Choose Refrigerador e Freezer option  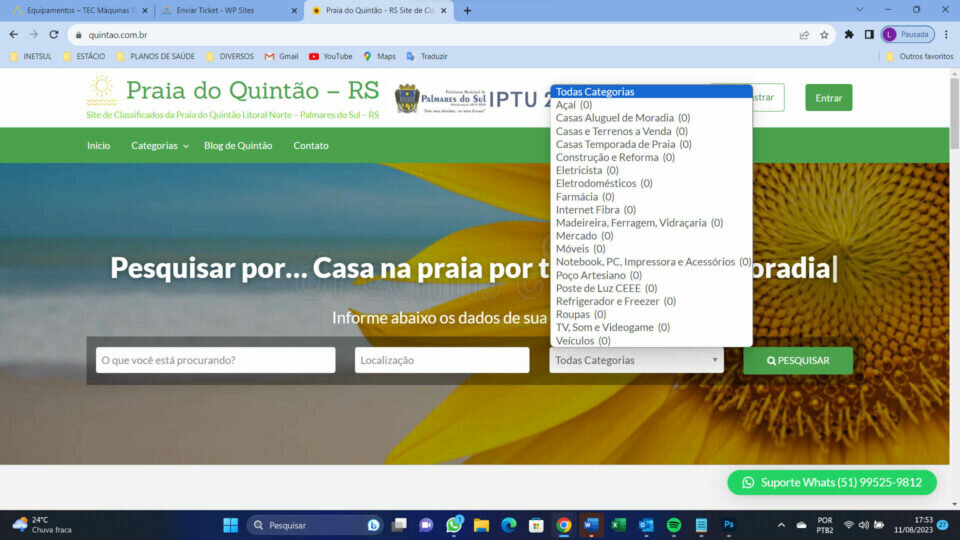click(651, 301)
